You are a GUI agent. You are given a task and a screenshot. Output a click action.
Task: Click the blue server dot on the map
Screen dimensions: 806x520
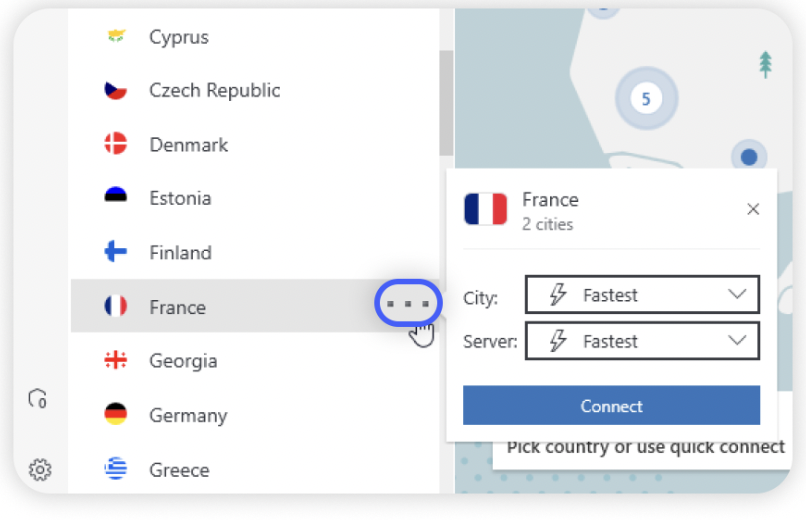[748, 156]
